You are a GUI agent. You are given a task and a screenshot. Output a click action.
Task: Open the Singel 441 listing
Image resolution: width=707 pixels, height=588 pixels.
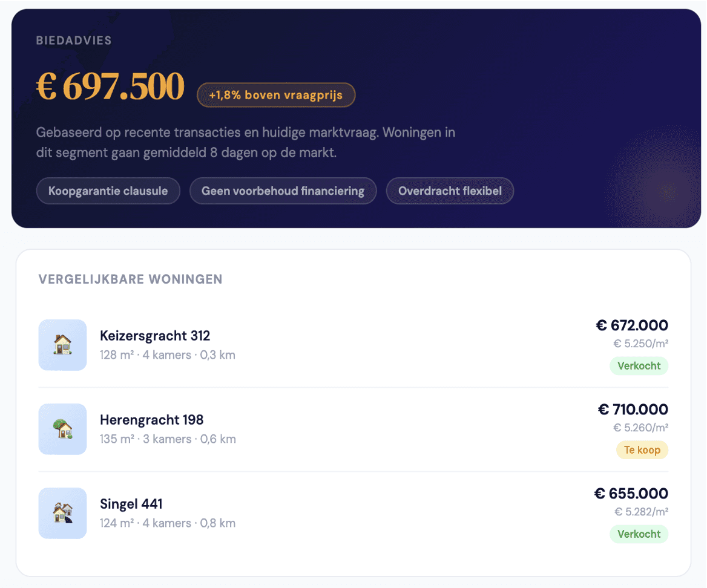[131, 504]
